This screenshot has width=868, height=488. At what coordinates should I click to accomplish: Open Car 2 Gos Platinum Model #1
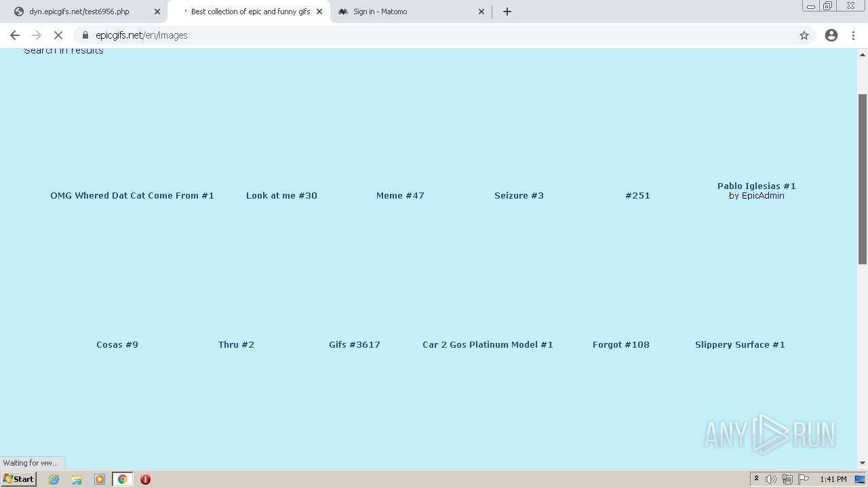click(x=488, y=344)
